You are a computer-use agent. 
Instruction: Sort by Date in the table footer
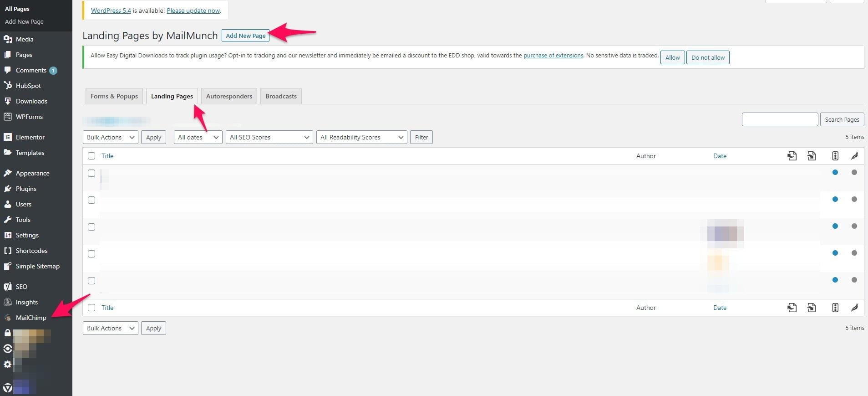(x=720, y=308)
